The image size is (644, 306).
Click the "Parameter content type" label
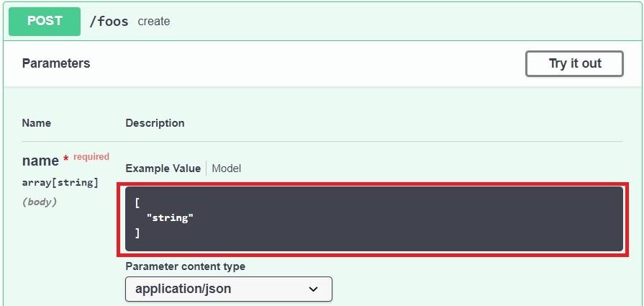pyautogui.click(x=185, y=266)
